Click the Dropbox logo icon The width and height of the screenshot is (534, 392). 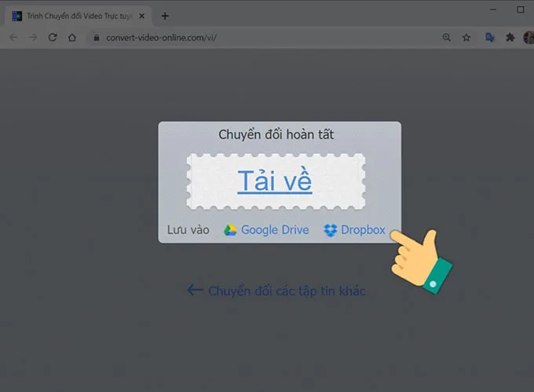[331, 230]
